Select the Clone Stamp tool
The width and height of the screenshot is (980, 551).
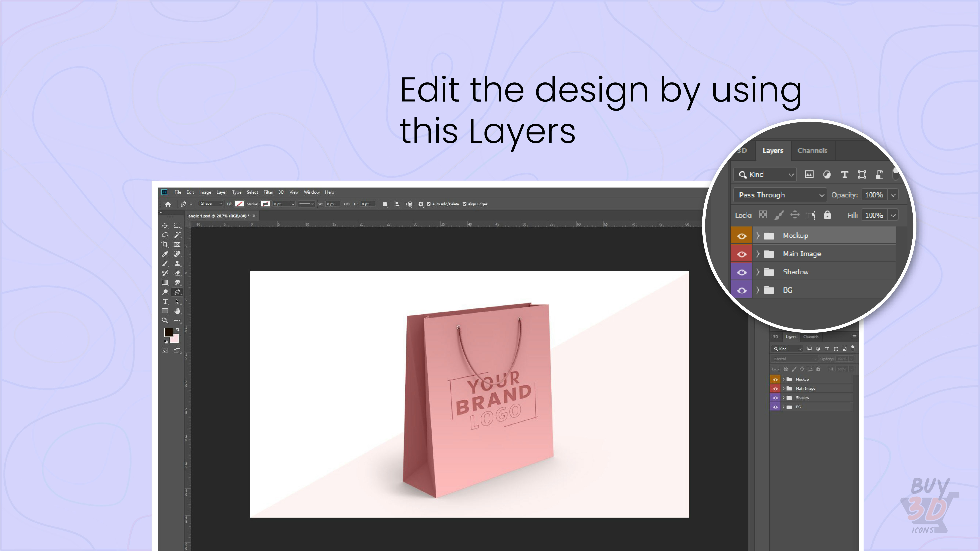177,264
